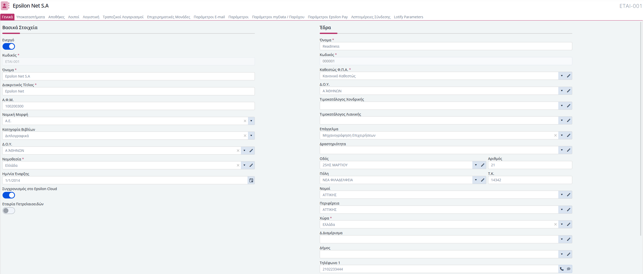
Task: Click the Τ.Κ. field showing 14342
Action: coord(530,180)
